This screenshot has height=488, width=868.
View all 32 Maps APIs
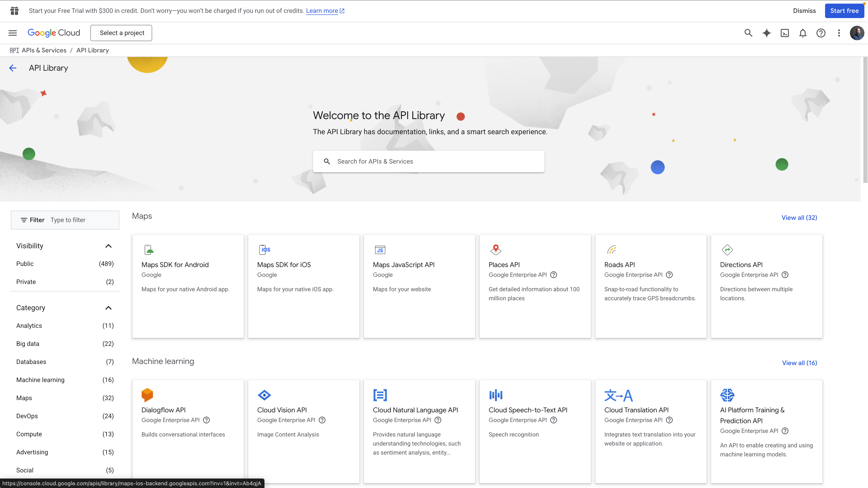click(x=799, y=218)
